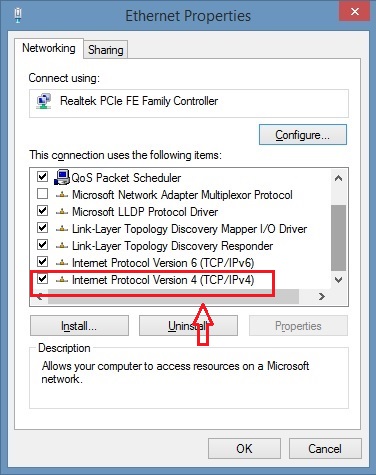
Task: Uncheck the QoS Packet Scheduler checkbox
Action: pyautogui.click(x=42, y=177)
